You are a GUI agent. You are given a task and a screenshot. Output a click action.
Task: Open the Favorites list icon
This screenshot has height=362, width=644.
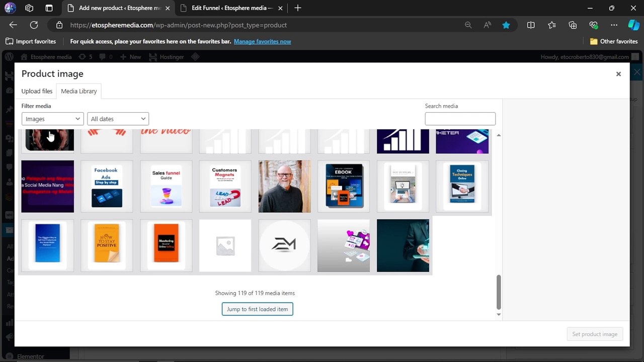[x=552, y=25]
